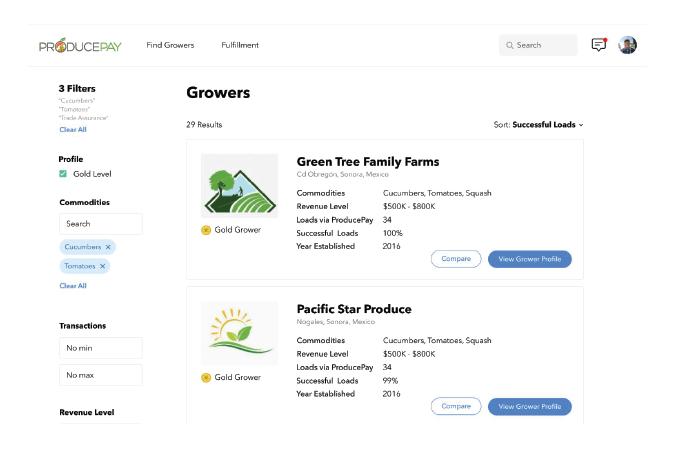Click Cd Obregón, Sonora, Mexico location text
Image resolution: width=675 pixels, height=449 pixels.
342,174
